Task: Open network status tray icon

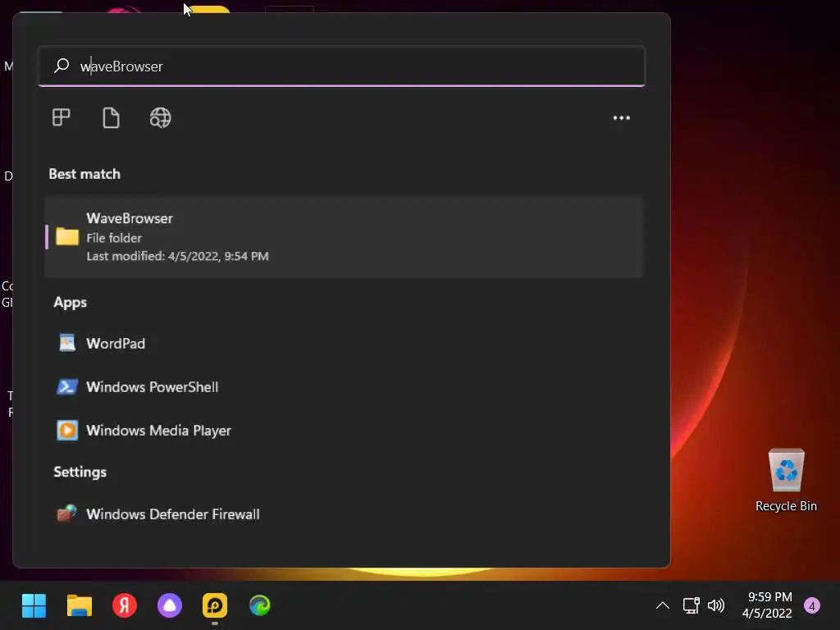Action: pos(691,605)
